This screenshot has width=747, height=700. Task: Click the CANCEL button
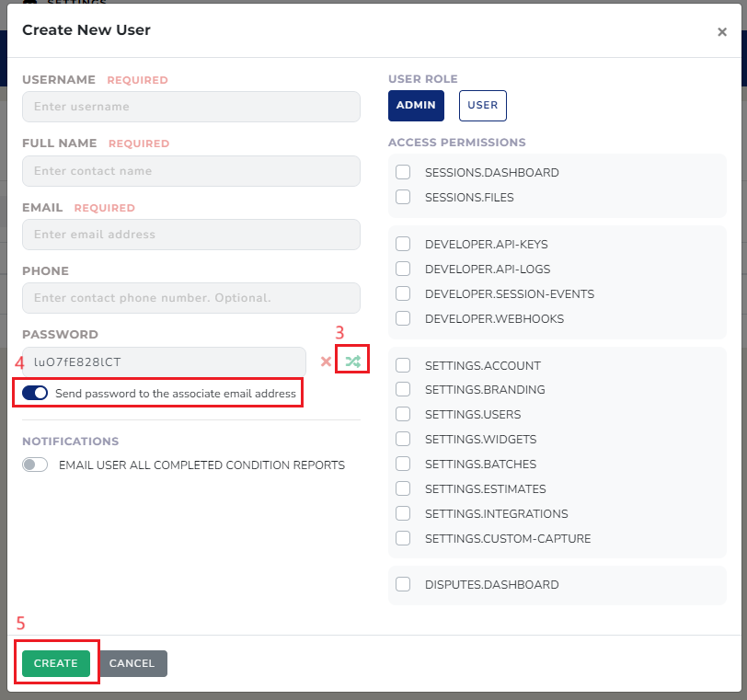[132, 663]
